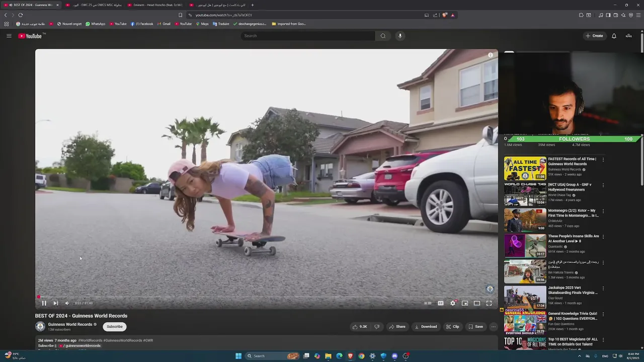Enable miniplayer mode icon
The image size is (644, 362).
coord(465,303)
